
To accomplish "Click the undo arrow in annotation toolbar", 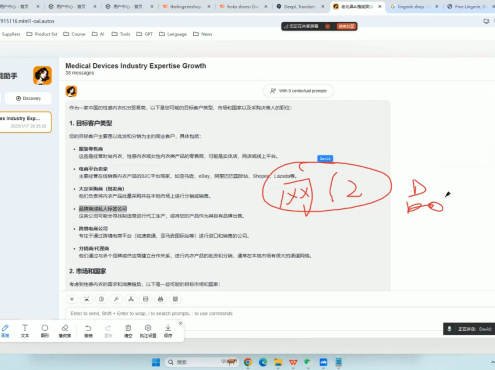I will coord(88,331).
